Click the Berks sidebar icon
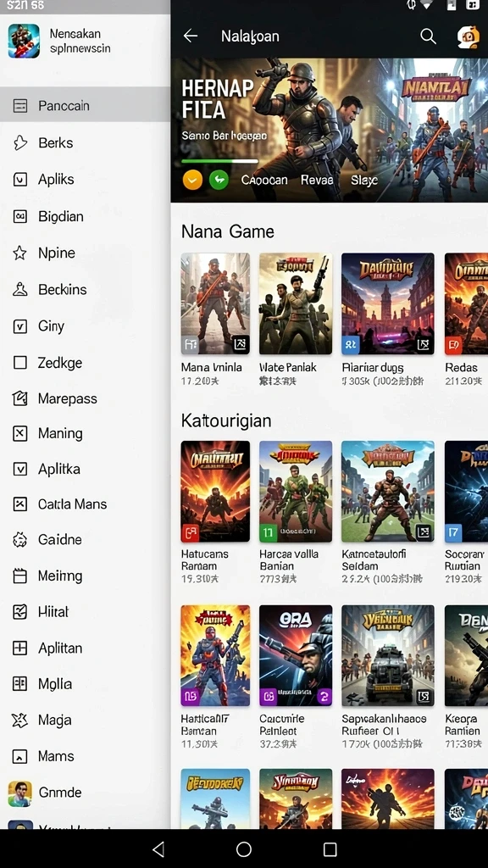488x868 pixels. coord(20,142)
